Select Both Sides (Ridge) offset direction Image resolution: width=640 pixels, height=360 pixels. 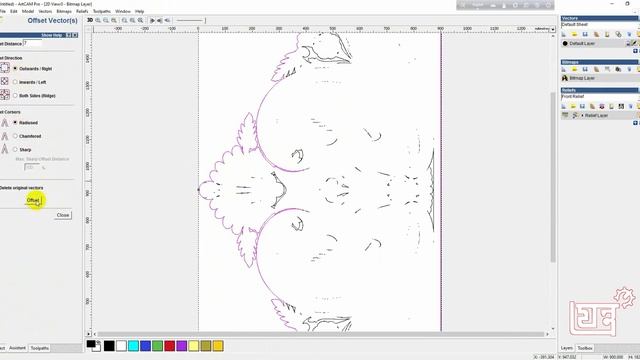point(15,96)
